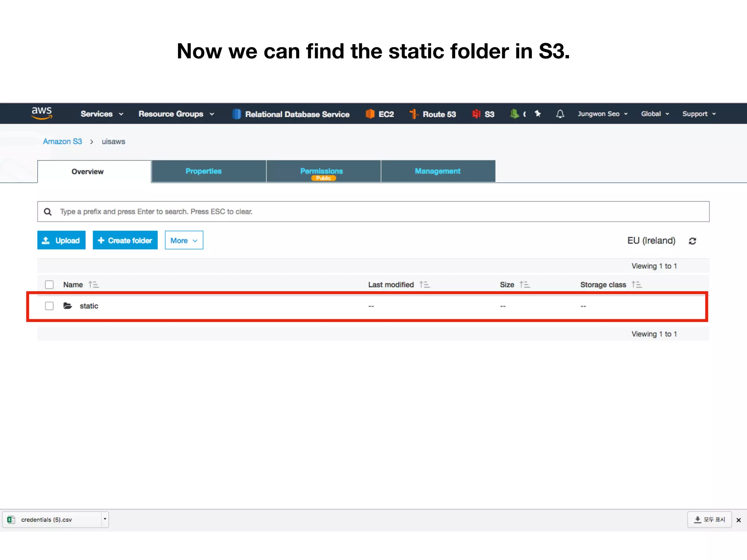Expand the Resource Groups menu
747x560 pixels.
point(176,114)
